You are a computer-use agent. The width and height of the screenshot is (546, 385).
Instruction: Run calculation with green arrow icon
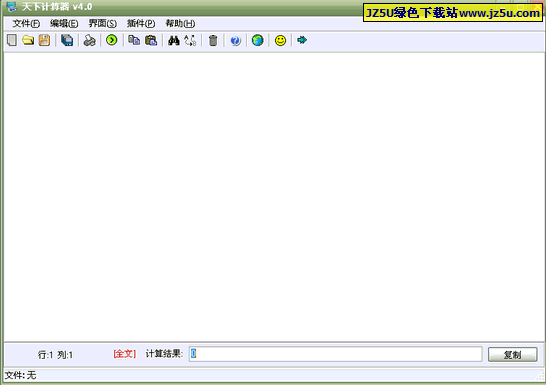[112, 40]
